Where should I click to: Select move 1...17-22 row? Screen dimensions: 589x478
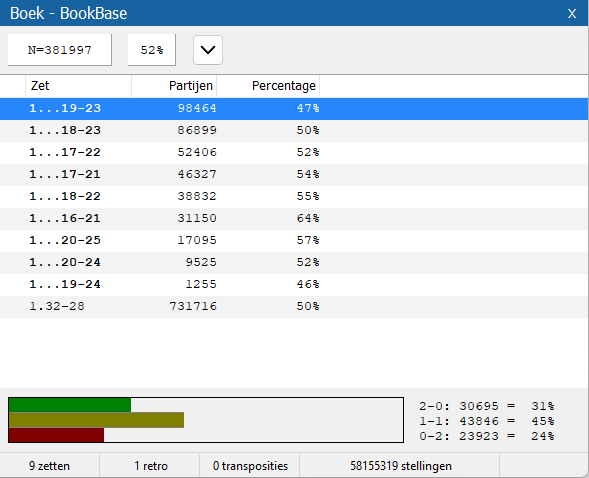(294, 152)
